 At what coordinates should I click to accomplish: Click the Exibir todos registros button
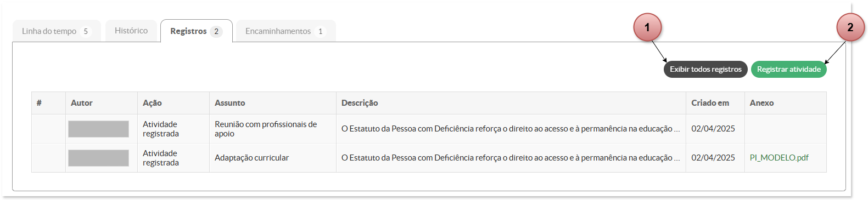coord(705,69)
